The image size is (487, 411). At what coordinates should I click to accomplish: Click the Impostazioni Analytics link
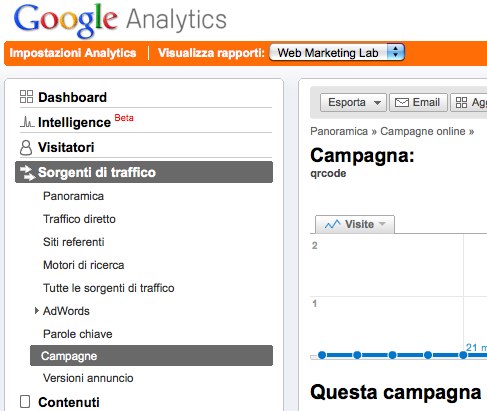pos(73,53)
